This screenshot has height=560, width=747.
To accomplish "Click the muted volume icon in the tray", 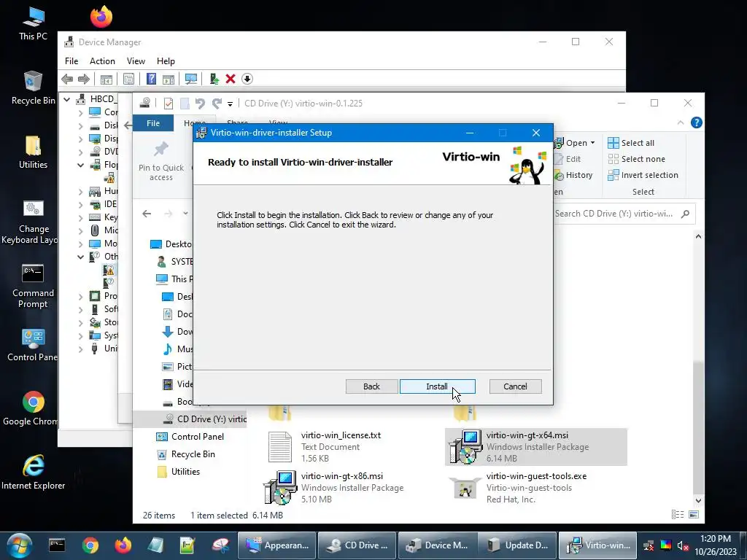I will (683, 545).
